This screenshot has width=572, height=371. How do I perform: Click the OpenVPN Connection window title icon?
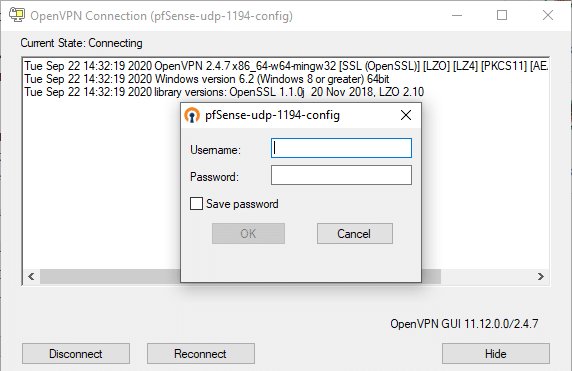tap(17, 15)
